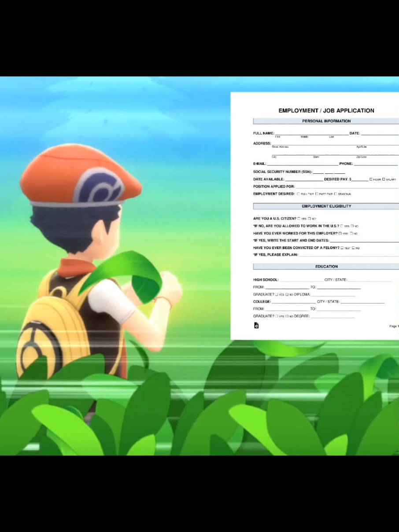Mark Yes for allowed to work in U.S.
Image resolution: width=399 pixels, height=532 pixels.
pyautogui.click(x=341, y=226)
